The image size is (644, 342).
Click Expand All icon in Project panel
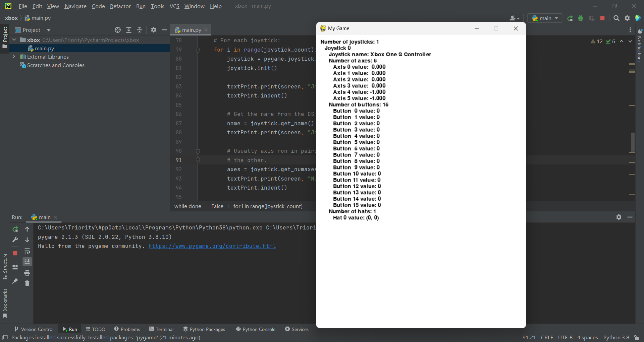[x=129, y=30]
